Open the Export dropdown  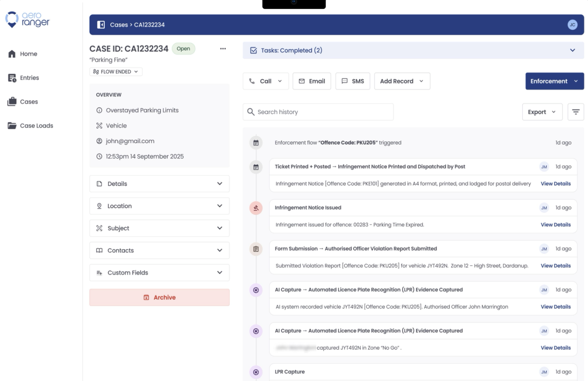coord(542,112)
